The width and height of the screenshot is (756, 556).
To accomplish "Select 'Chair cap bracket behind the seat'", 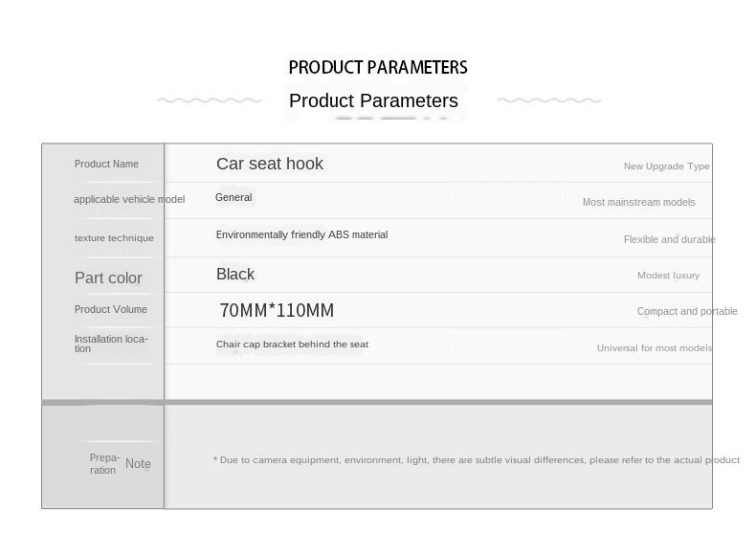I will coord(292,345).
